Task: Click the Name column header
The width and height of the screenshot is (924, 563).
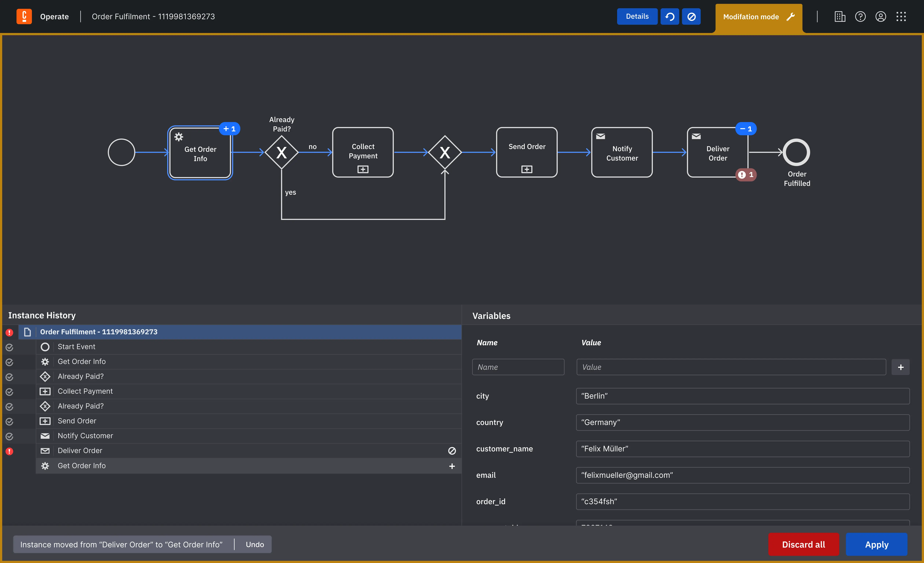Action: (x=487, y=343)
